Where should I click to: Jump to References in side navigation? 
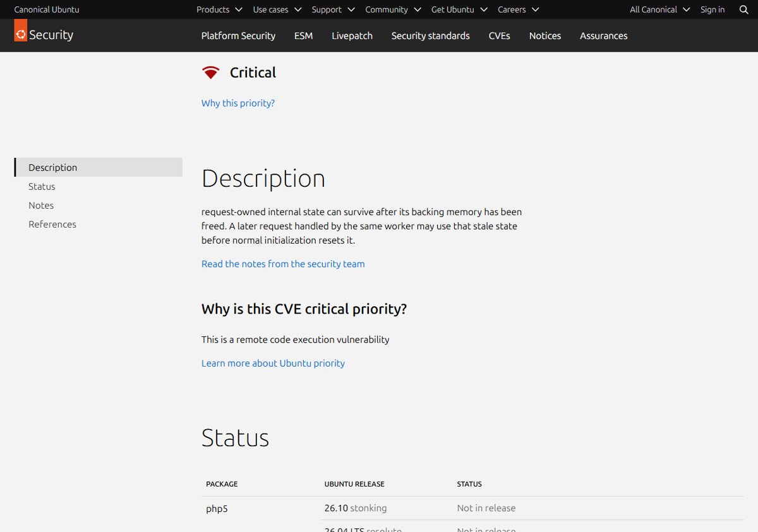pyautogui.click(x=52, y=224)
